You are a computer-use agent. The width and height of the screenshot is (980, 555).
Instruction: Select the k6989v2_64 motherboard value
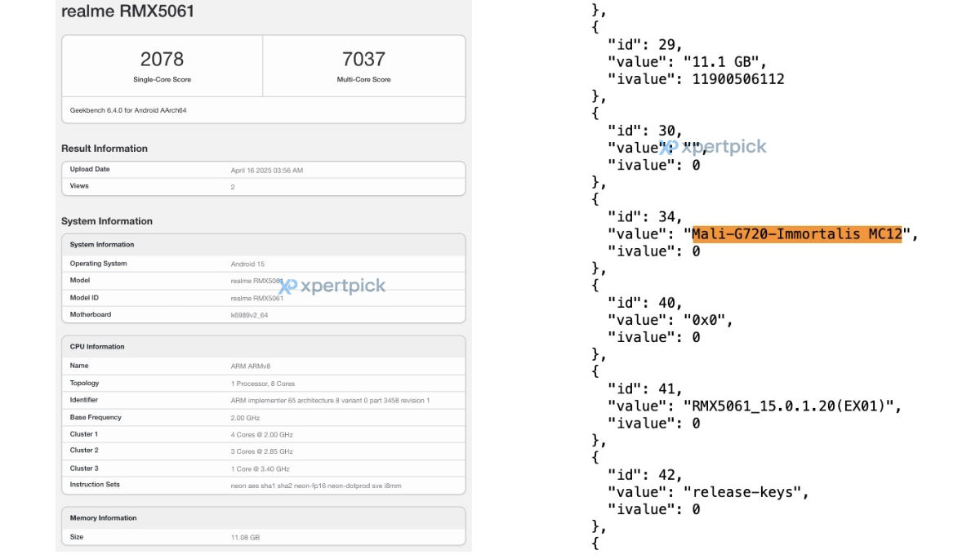click(x=249, y=315)
